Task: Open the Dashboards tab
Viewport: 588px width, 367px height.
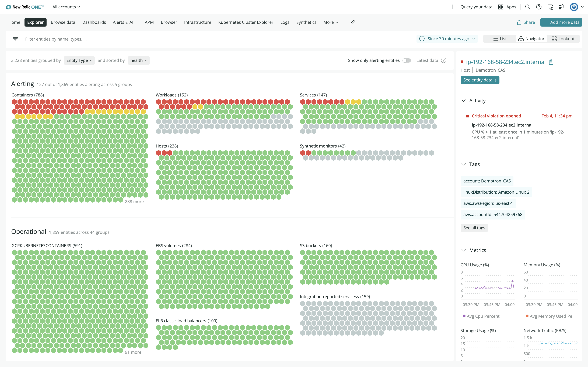Action: click(x=94, y=22)
